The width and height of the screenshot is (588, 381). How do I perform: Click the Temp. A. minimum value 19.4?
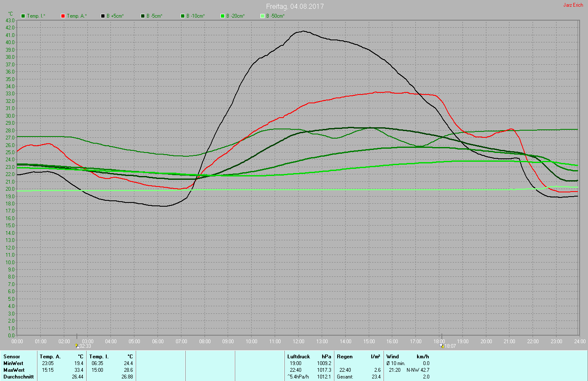(79, 363)
